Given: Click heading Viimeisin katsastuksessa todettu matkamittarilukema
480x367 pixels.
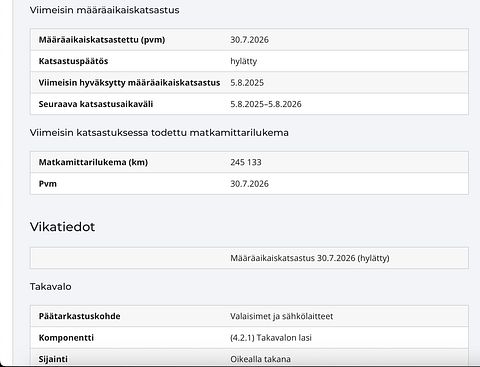Looking at the screenshot, I should [159, 133].
